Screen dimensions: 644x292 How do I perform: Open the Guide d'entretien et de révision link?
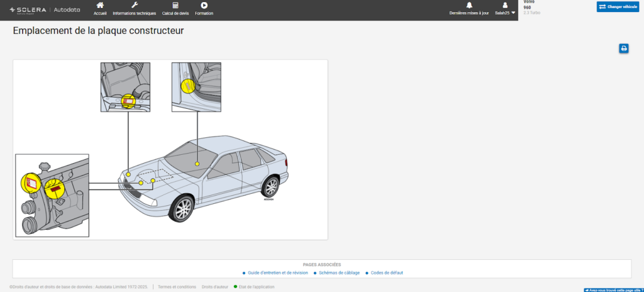[x=277, y=272]
